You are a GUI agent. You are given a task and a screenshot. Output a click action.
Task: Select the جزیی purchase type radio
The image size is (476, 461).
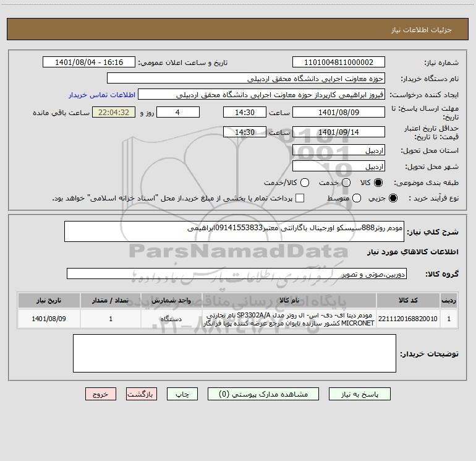tap(393, 198)
